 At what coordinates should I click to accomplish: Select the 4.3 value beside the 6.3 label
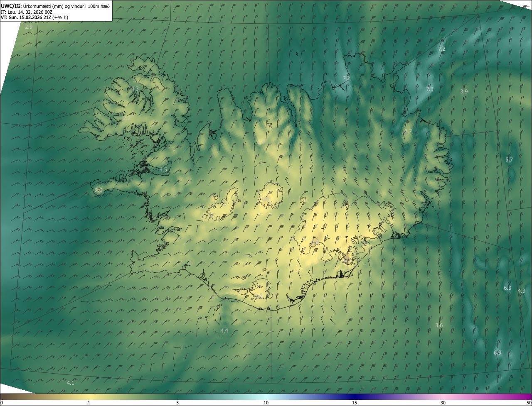coord(522,291)
